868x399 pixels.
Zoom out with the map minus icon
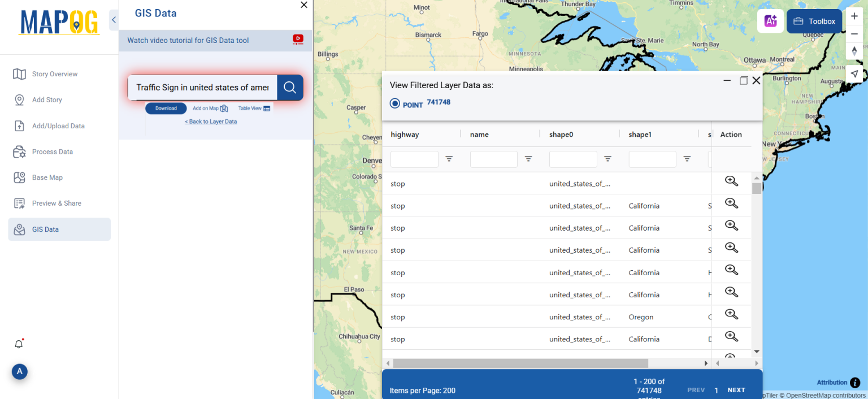pos(854,33)
